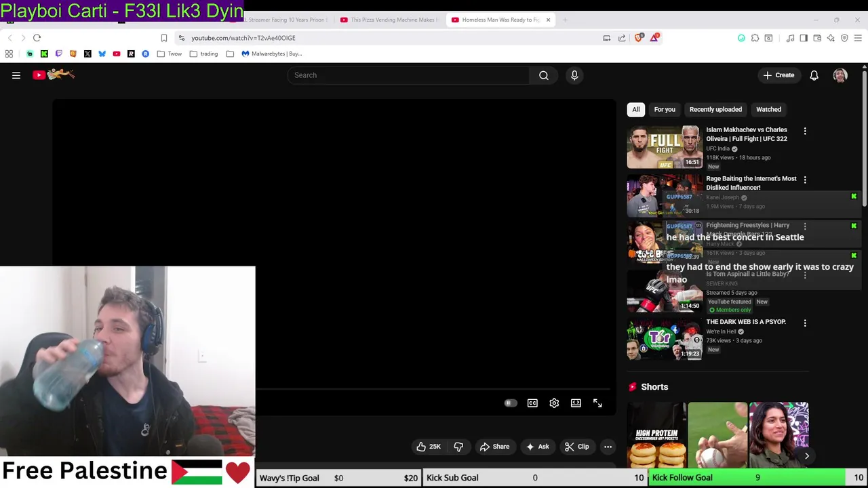Screen dimensions: 868x488
Task: Open the UFC India channel link
Action: pyautogui.click(x=718, y=148)
